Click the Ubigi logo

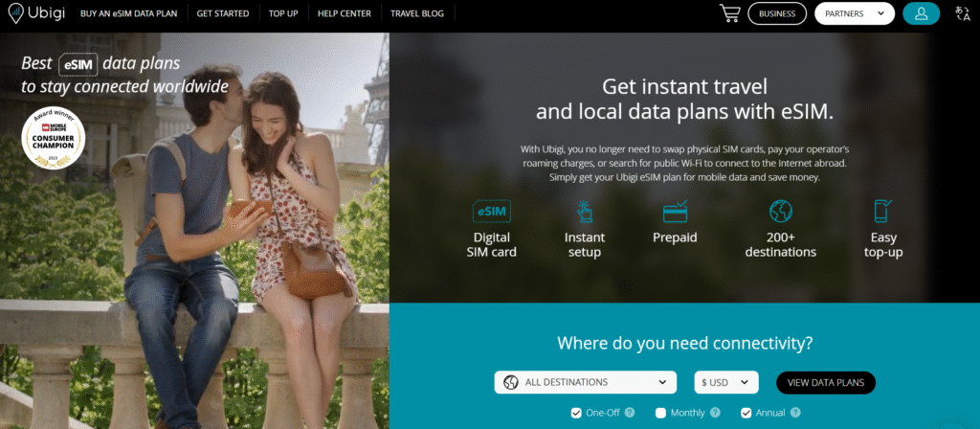(x=37, y=13)
